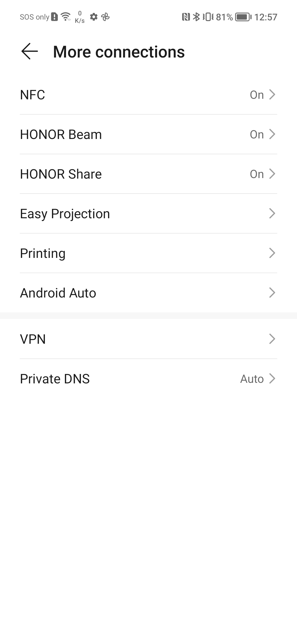Open the VPN settings entry

pyautogui.click(x=33, y=339)
